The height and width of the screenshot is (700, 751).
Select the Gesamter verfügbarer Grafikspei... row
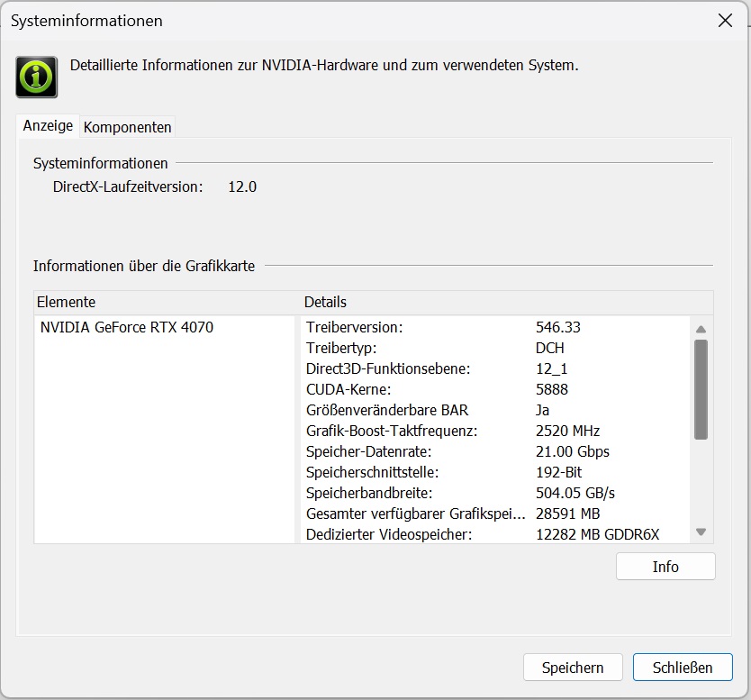coord(416,514)
